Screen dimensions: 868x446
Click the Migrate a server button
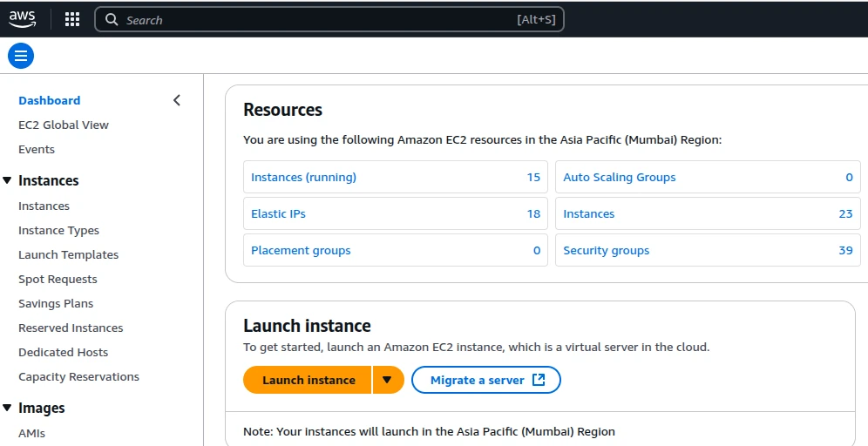486,380
